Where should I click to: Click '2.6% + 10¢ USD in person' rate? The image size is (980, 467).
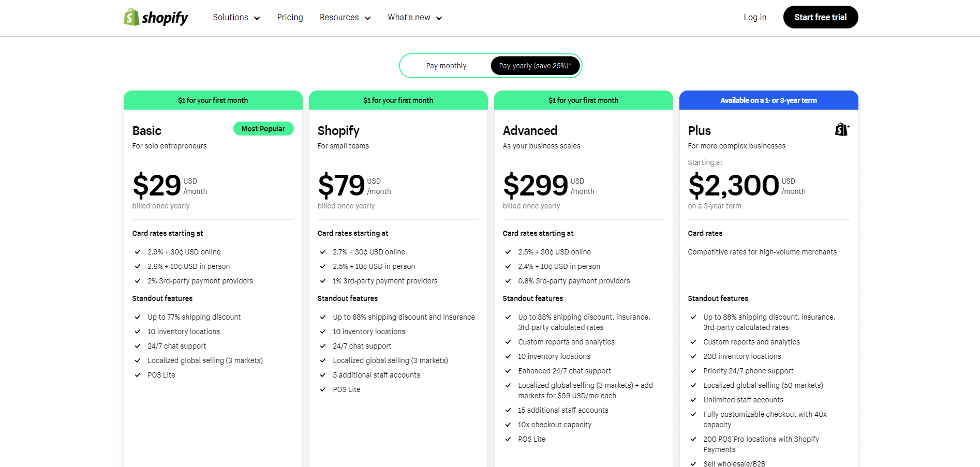[x=189, y=266]
